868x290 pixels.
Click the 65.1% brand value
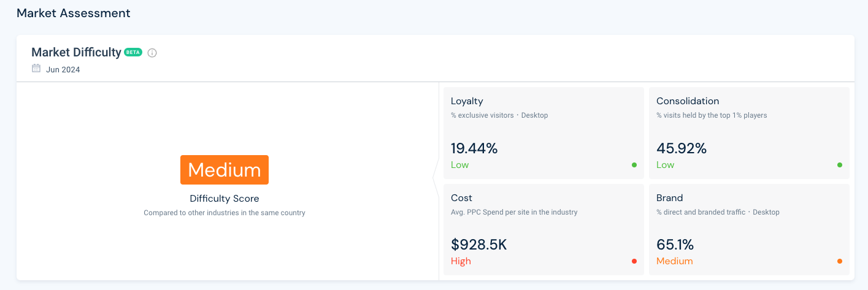(x=675, y=245)
